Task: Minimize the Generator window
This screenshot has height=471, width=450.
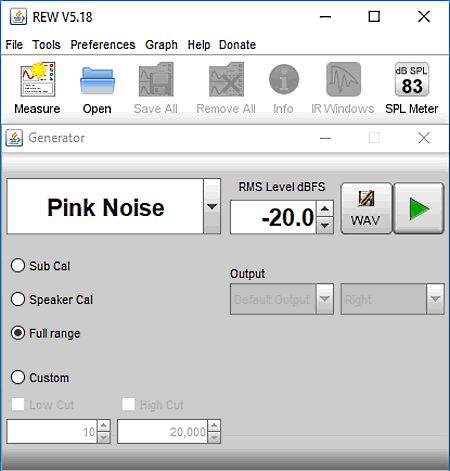Action: (x=325, y=138)
